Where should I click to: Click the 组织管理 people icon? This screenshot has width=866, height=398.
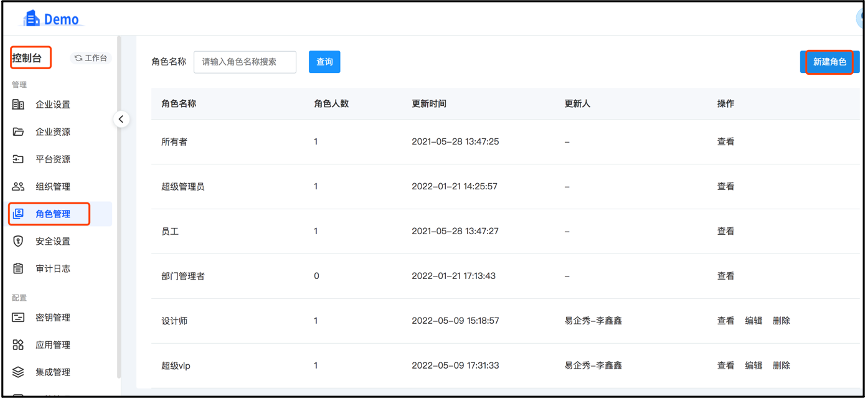[x=18, y=187]
